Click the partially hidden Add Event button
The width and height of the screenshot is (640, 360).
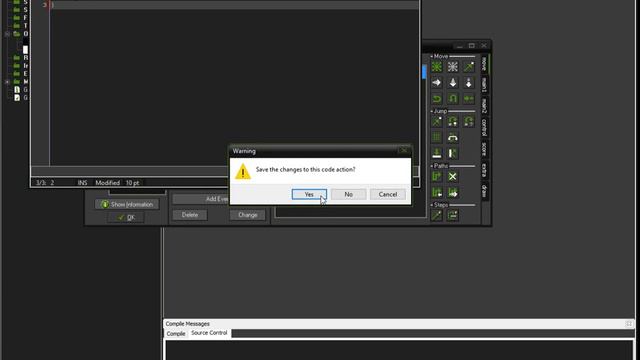(x=201, y=199)
